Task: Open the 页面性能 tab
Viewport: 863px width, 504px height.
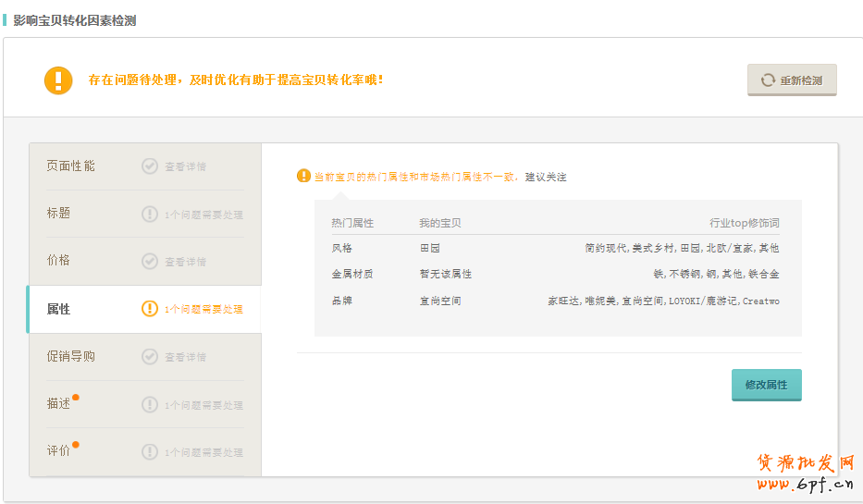Action: 71,166
